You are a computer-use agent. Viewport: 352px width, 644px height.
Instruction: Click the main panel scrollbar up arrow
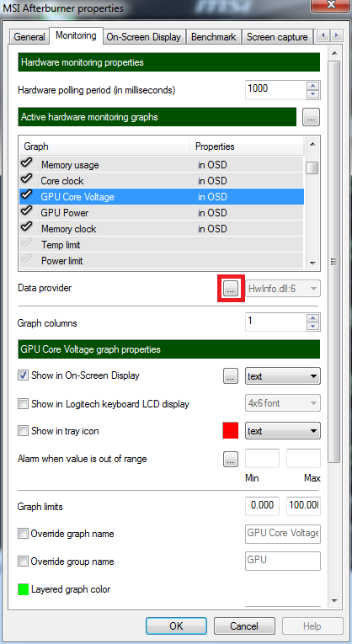pos(334,53)
